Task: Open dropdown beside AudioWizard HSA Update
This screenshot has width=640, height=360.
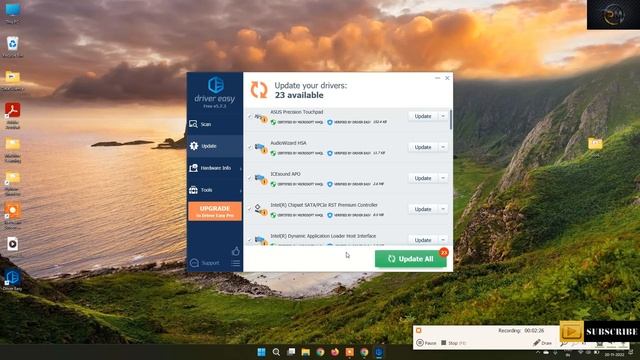Action: [443, 147]
